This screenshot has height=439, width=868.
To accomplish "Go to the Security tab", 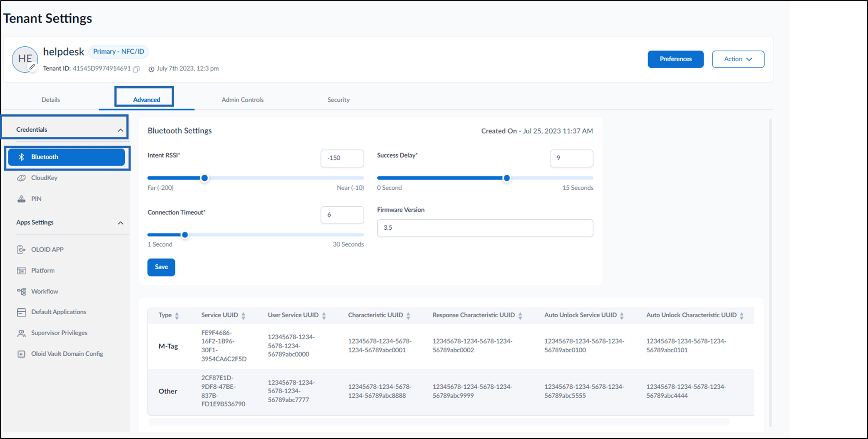I will click(338, 100).
